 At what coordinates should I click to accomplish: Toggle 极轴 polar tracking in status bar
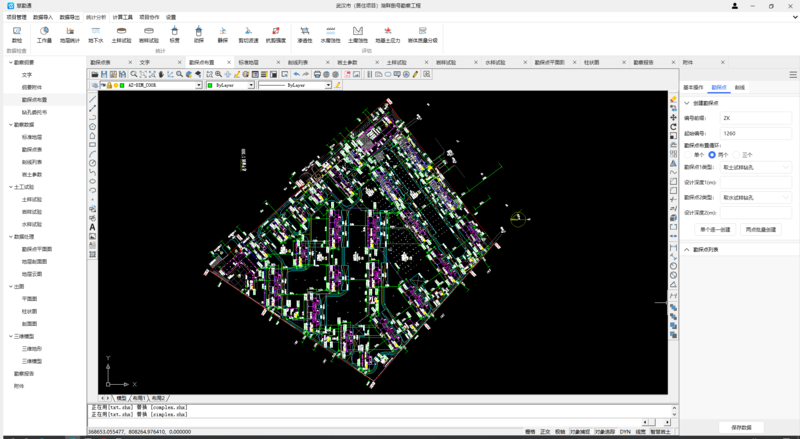pyautogui.click(x=560, y=432)
